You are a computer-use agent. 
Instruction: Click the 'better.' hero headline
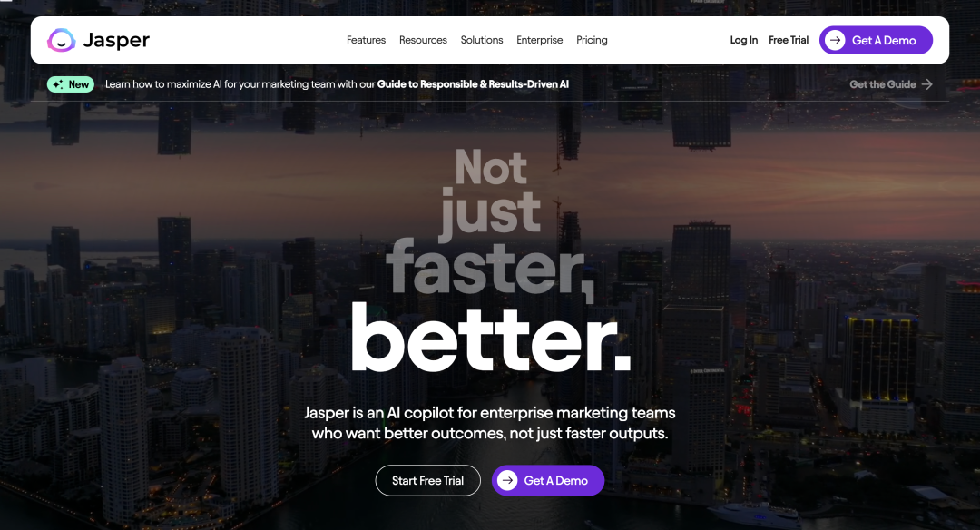[491, 338]
